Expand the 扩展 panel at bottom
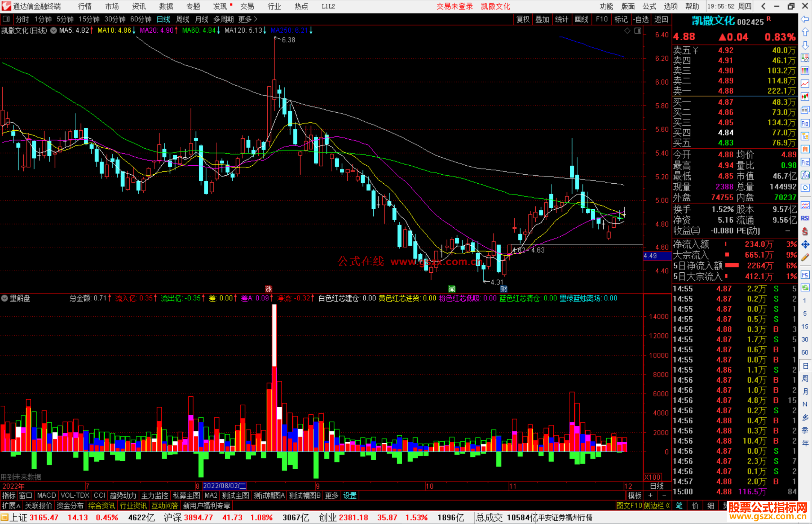Screen dimensions: 812x524 coord(11,506)
